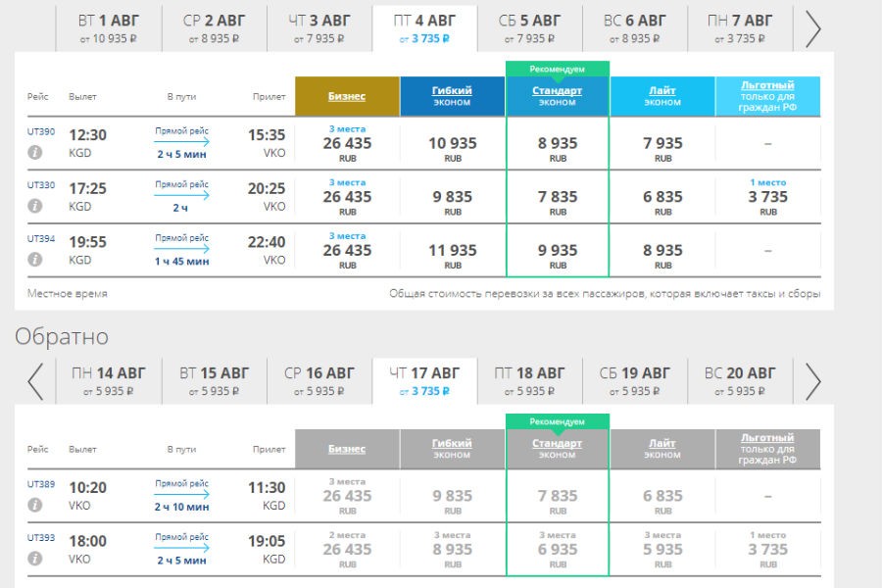Click outbound Лайт эконом fare header
Viewport: 882px width, 588px height.
(662, 91)
